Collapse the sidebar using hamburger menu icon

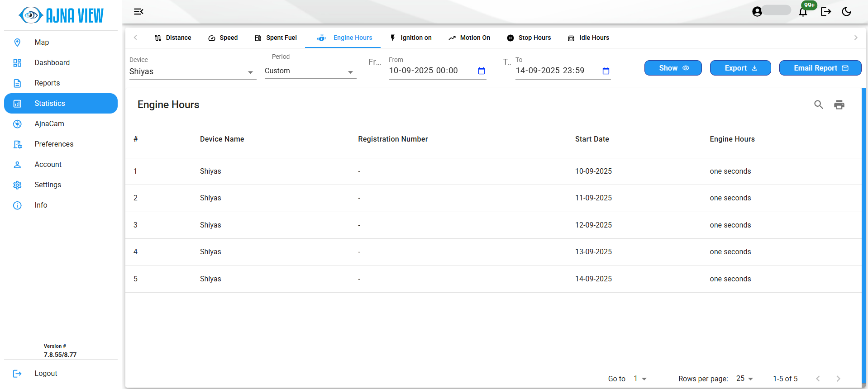[x=138, y=12]
